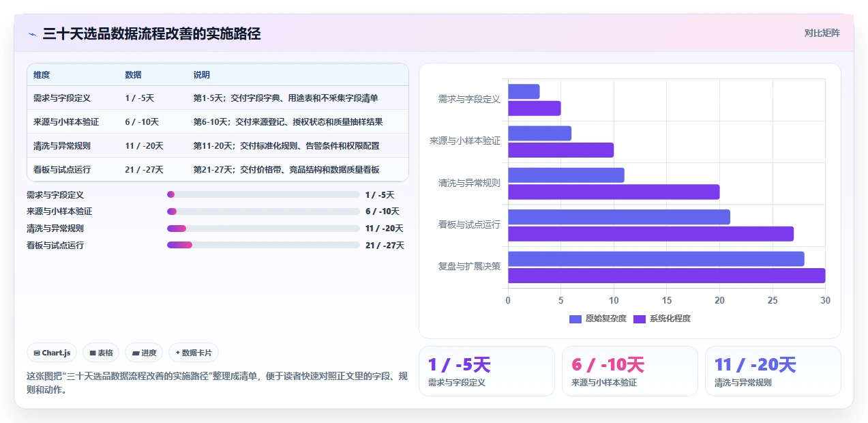
Task: Click the 复盘与扩展决策 原始复杂度 bar
Action: (x=656, y=259)
